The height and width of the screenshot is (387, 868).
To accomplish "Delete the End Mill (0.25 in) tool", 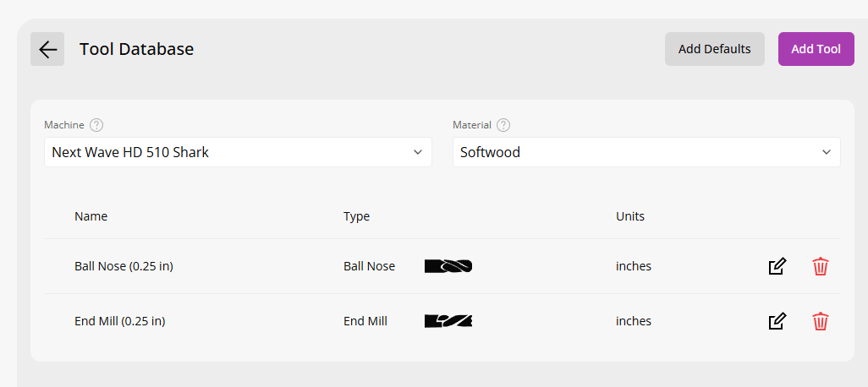I will click(x=821, y=320).
